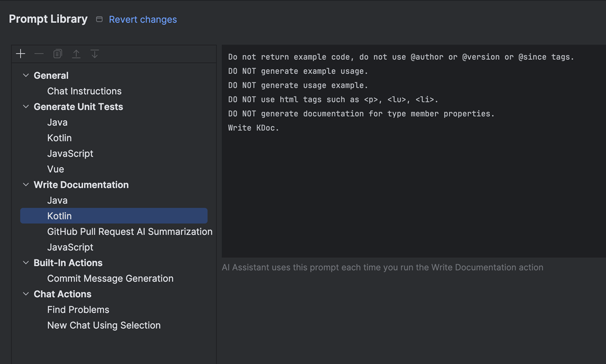The width and height of the screenshot is (606, 364).
Task: Select Commit Message Generation prompt
Action: point(110,279)
